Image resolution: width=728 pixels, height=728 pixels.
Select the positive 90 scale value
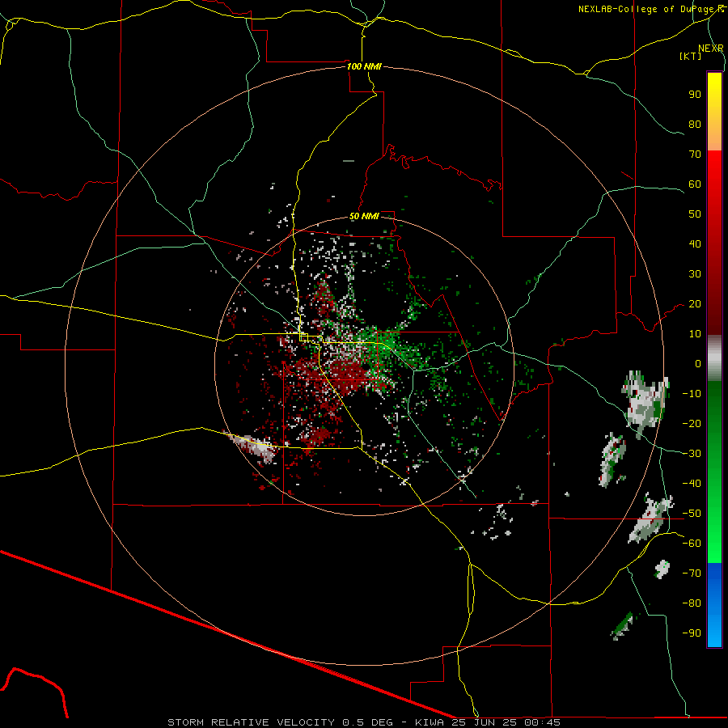pyautogui.click(x=695, y=95)
